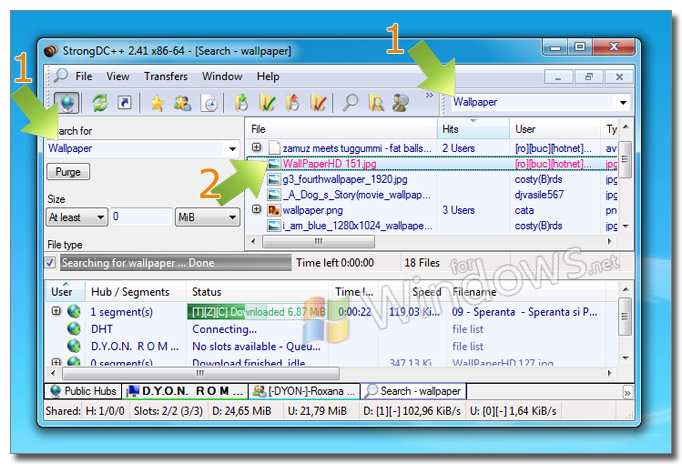Screen dimensions: 682x464
Task: Open Finished Uploads red checkmark icon
Action: coord(318,103)
